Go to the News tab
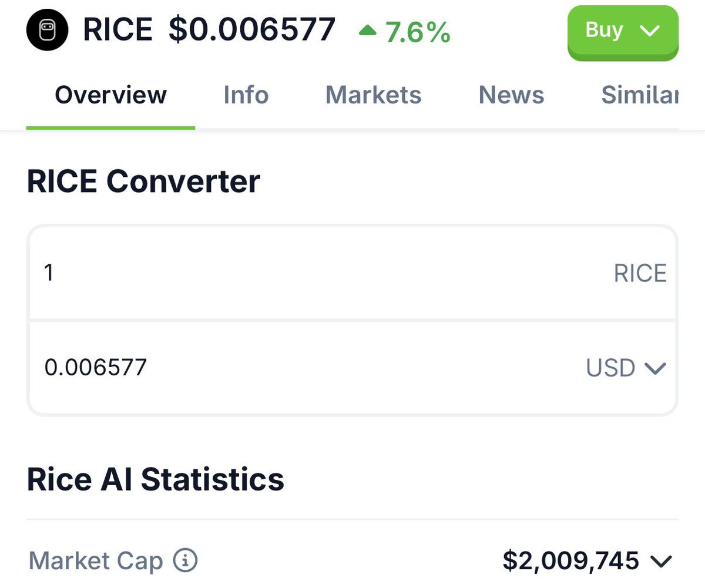 pyautogui.click(x=511, y=95)
